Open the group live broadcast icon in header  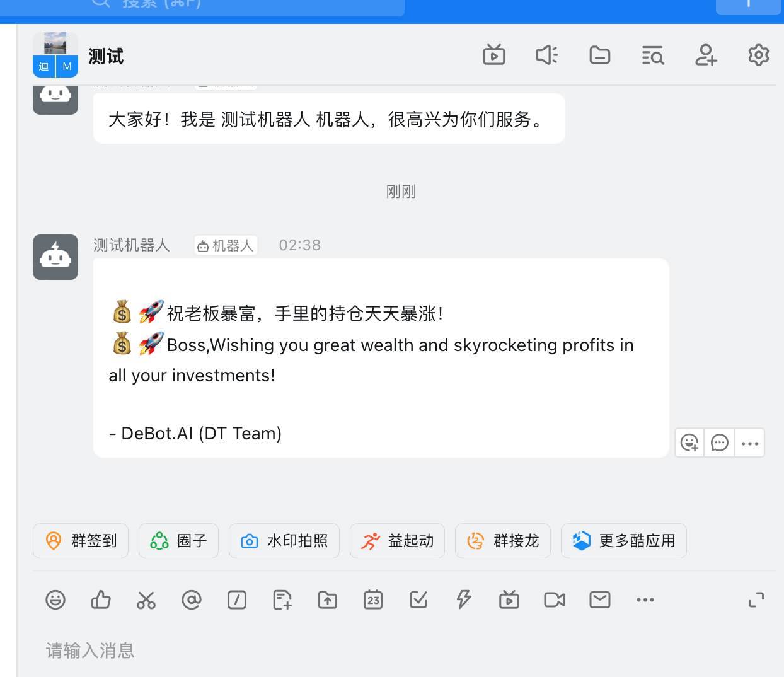coord(494,55)
